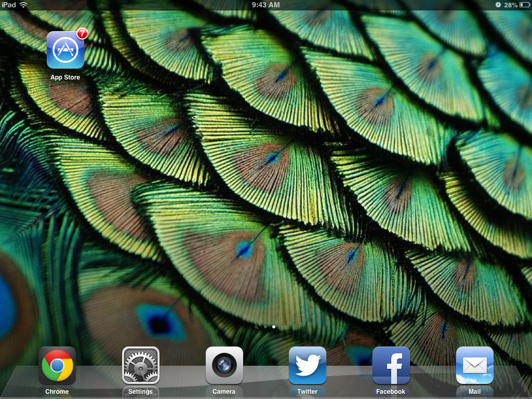Tap the "iPad" text in status bar
This screenshot has height=399, width=532.
tap(9, 5)
